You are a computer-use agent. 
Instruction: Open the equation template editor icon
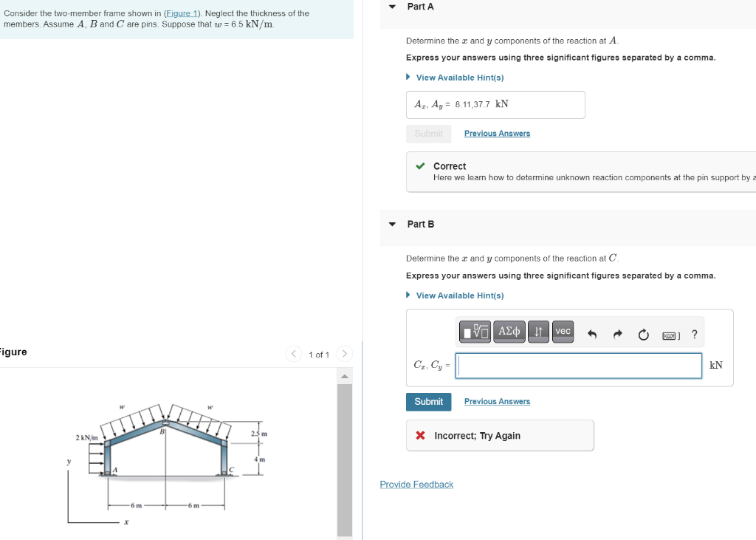474,332
